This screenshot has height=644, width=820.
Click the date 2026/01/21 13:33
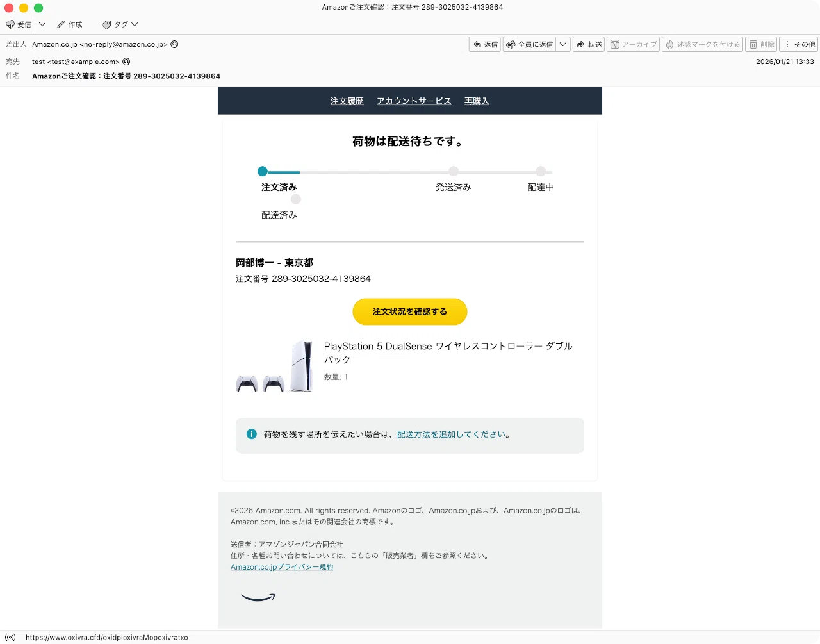(785, 62)
